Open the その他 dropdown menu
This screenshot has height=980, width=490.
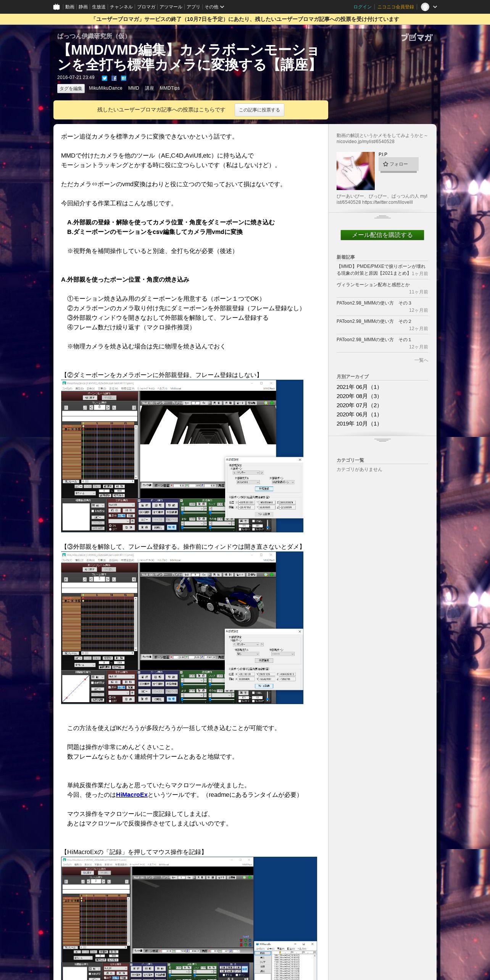click(x=214, y=7)
